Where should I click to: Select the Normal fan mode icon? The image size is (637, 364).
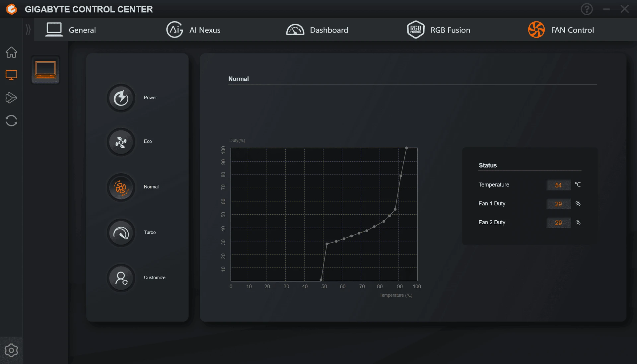click(x=121, y=187)
